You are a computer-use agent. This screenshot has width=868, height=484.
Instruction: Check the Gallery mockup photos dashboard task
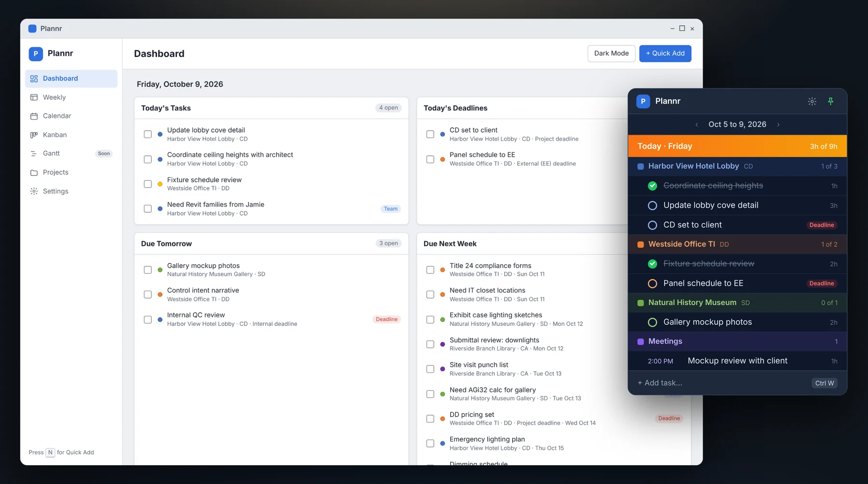tap(148, 270)
